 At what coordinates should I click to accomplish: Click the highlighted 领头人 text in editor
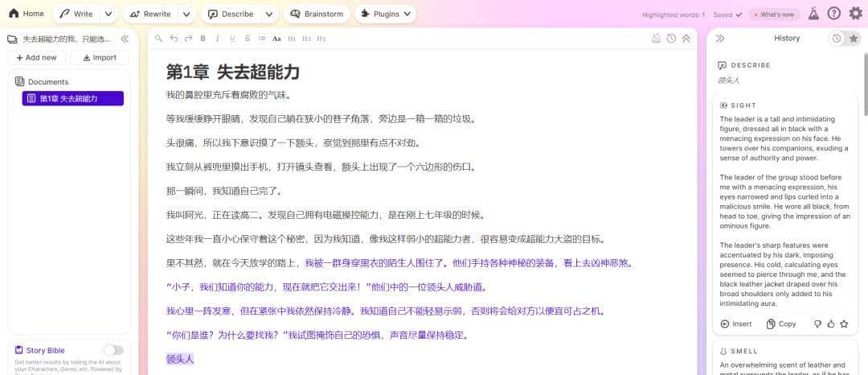pos(180,360)
